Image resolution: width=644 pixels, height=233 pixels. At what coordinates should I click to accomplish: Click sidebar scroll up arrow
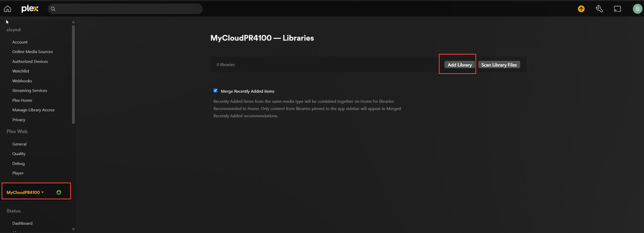pyautogui.click(x=73, y=21)
